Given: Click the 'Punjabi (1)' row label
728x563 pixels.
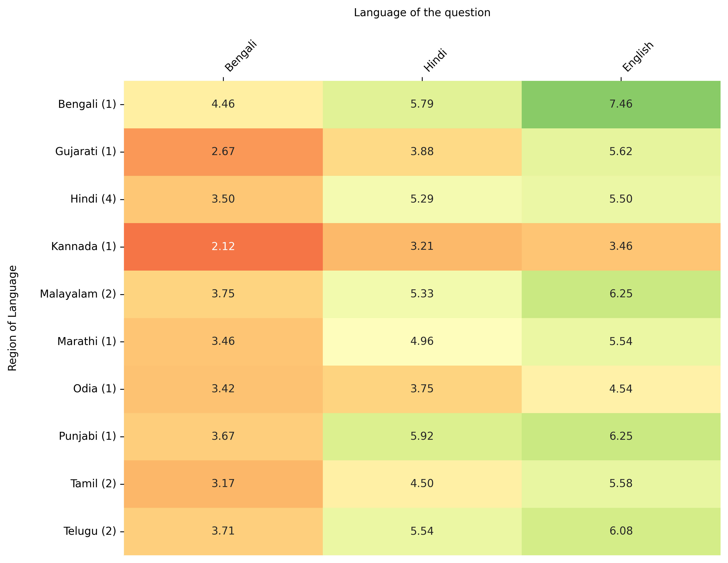Looking at the screenshot, I should click(x=87, y=436).
